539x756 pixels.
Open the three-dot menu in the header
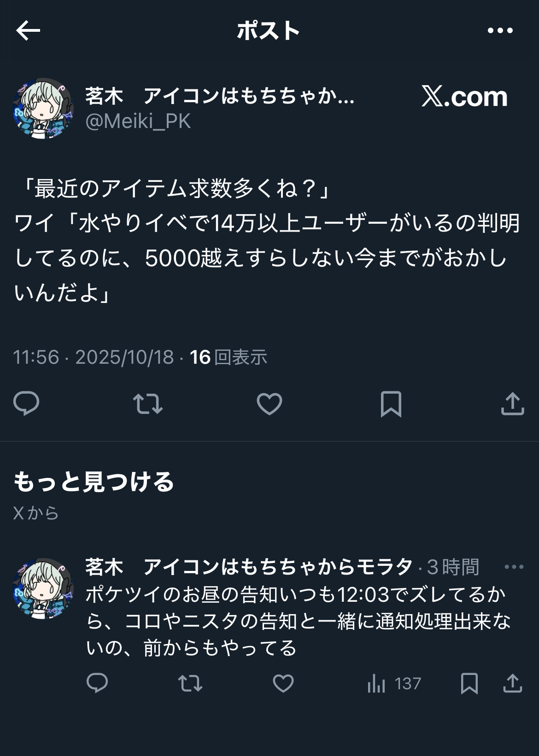(500, 31)
